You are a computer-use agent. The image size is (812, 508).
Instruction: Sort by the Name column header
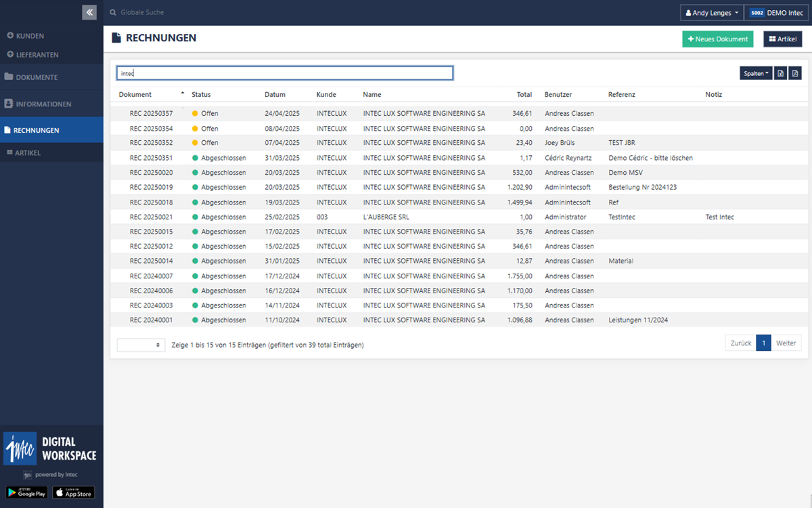coord(372,95)
